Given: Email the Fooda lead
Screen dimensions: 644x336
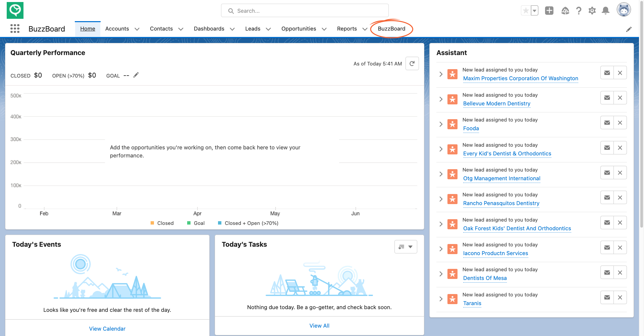Looking at the screenshot, I should pos(607,123).
